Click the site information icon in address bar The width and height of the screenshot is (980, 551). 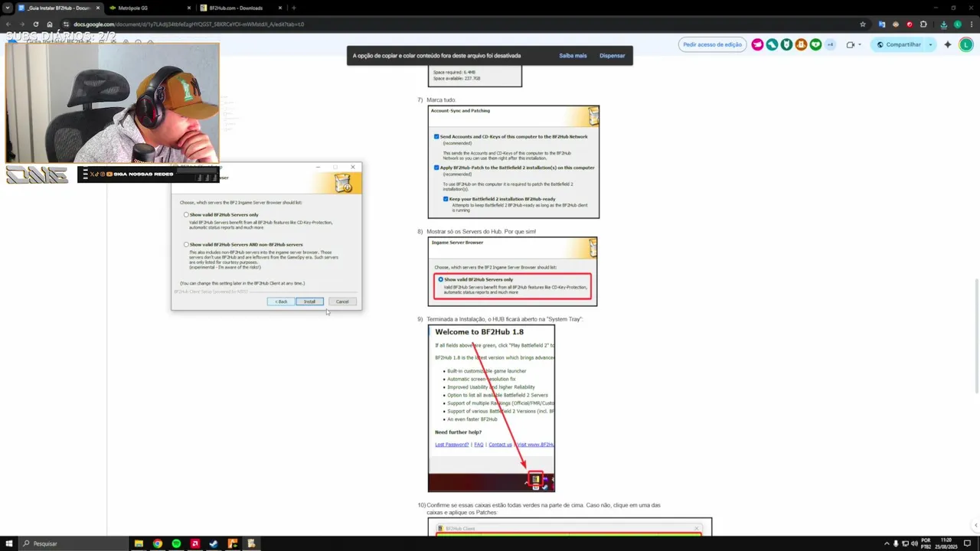point(66,24)
